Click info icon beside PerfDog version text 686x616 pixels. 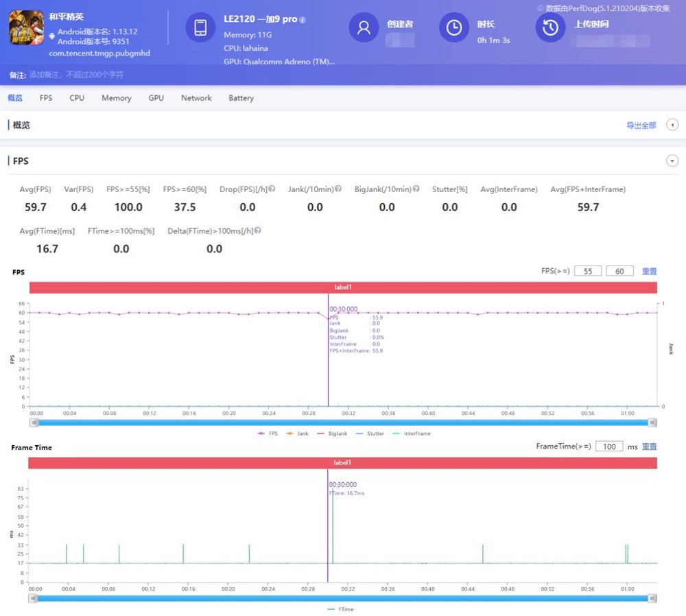click(x=541, y=8)
